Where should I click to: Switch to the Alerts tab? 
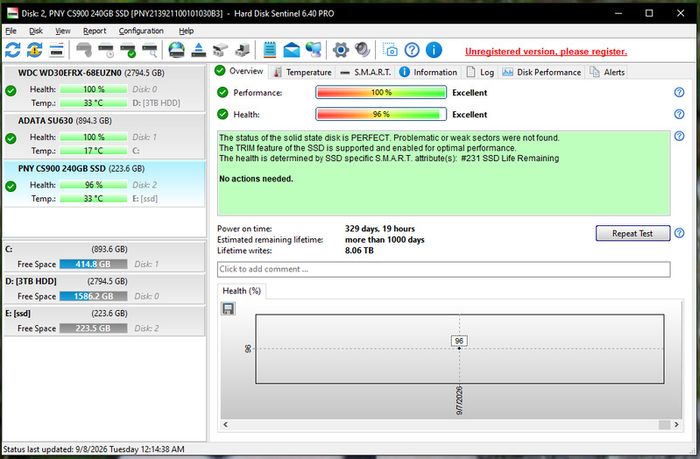[607, 72]
